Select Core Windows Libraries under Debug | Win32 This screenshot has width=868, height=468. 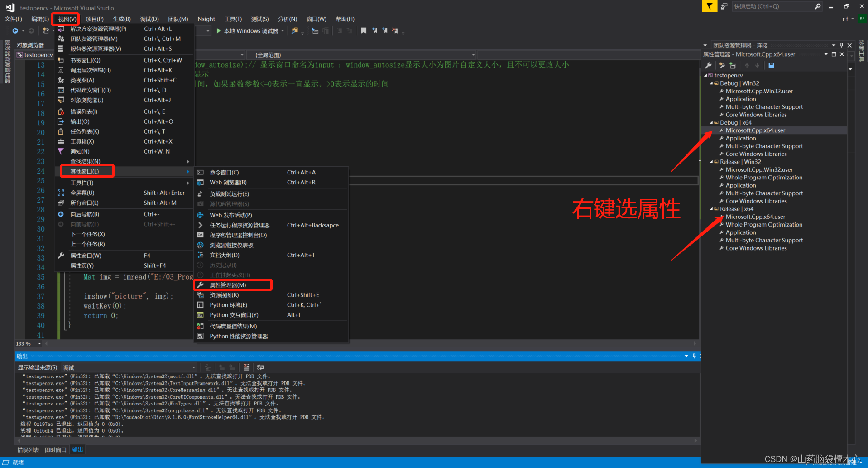click(x=756, y=115)
